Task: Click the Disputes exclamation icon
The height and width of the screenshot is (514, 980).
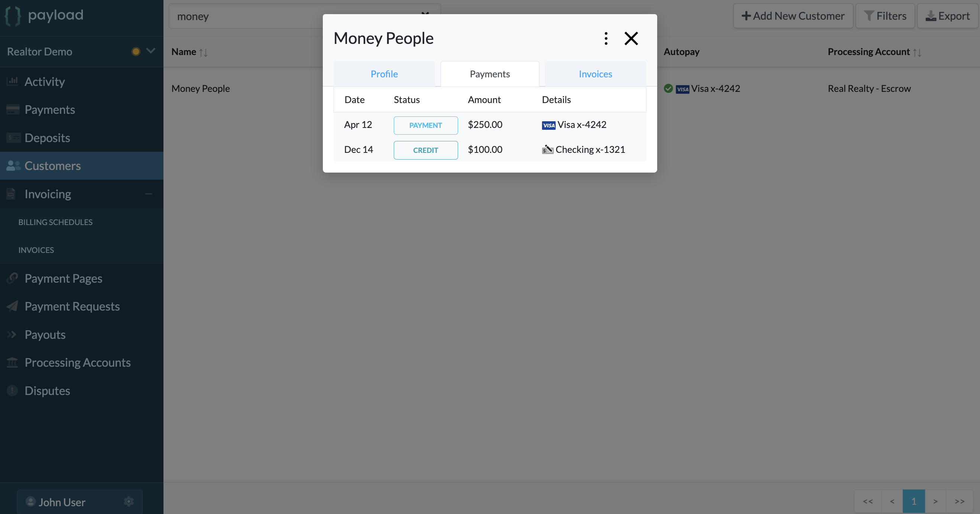Action: click(x=13, y=390)
